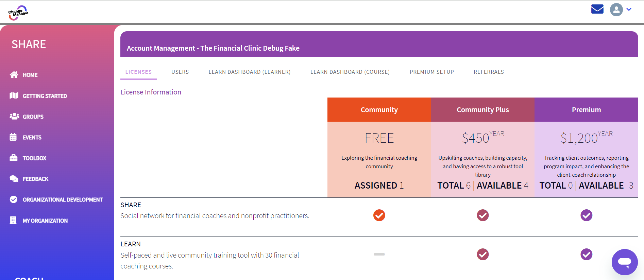Switch to LEARN DASHBOARD (LEARNER) tab
Screen dimensions: 644x280
coord(250,72)
